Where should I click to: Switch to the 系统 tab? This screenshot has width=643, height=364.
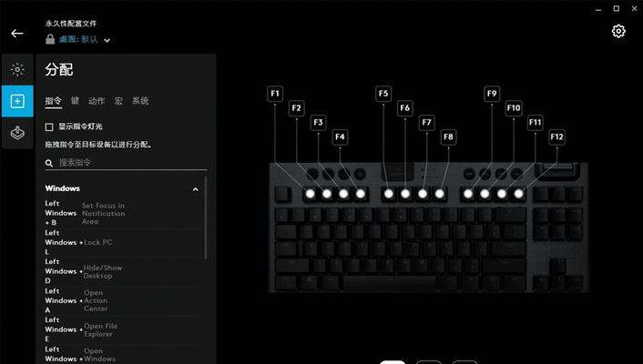[140, 101]
